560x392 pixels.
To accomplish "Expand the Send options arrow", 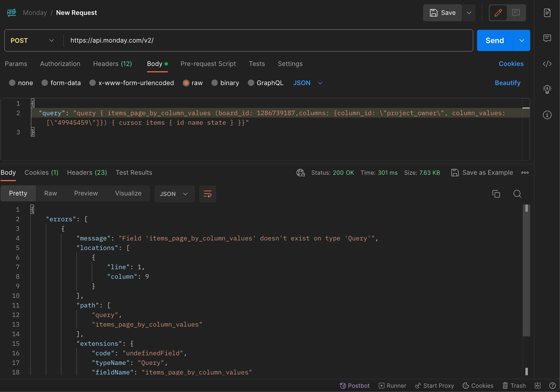I will [x=521, y=40].
